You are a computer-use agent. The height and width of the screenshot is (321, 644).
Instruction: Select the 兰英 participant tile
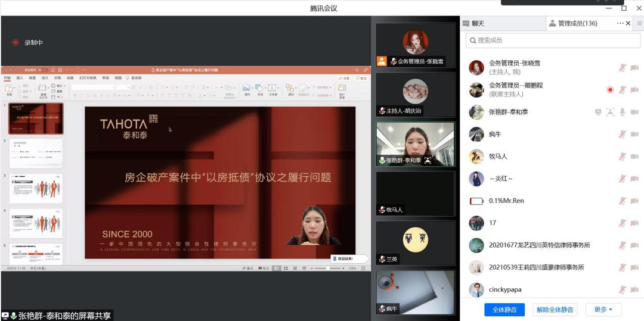[x=415, y=243]
